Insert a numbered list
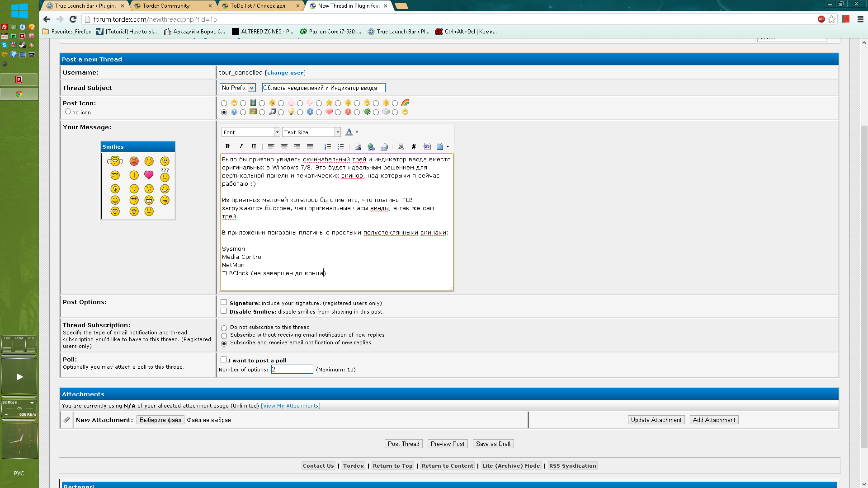Viewport: 868px width, 488px height. 328,146
